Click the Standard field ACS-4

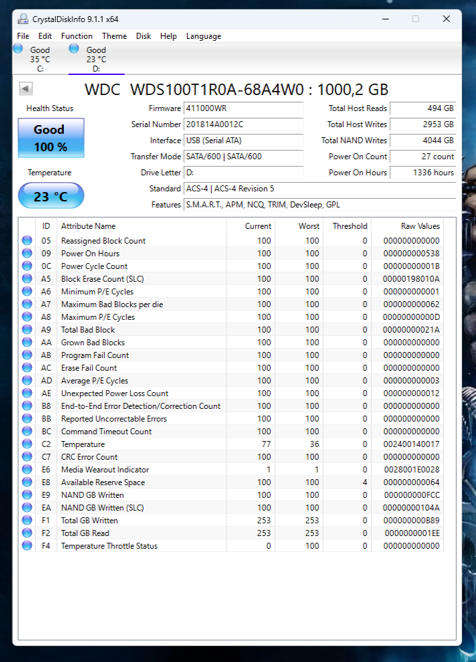coord(320,189)
